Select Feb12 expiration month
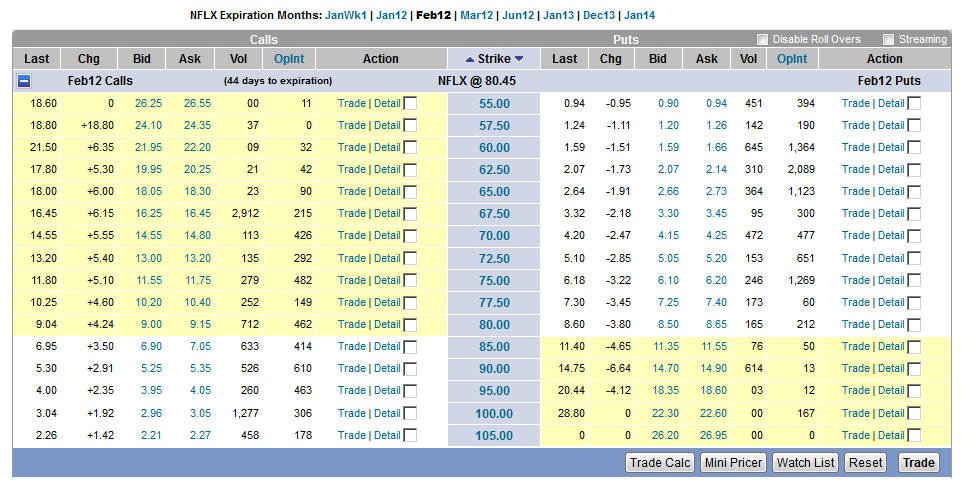Viewport: 972px width, 490px height. click(433, 16)
